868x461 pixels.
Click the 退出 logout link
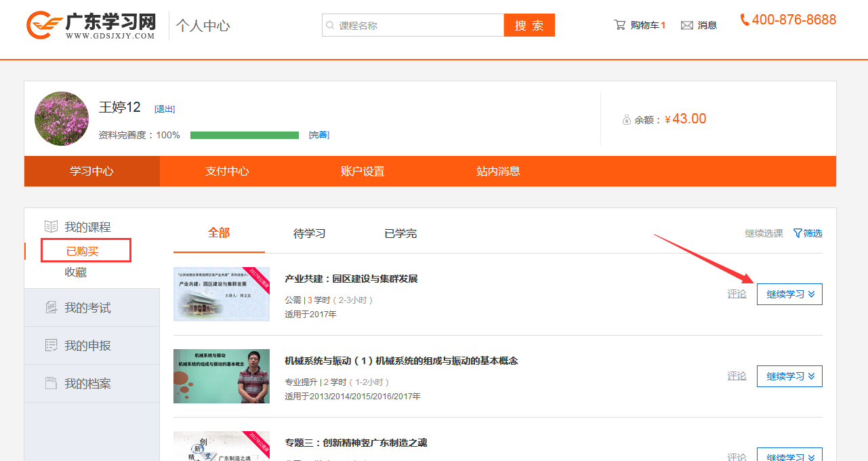click(165, 109)
